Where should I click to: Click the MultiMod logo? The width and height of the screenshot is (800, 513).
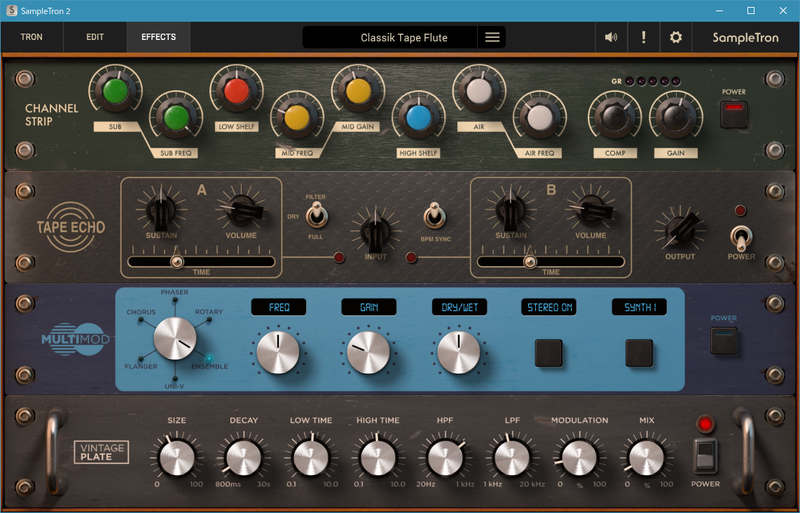tap(76, 339)
